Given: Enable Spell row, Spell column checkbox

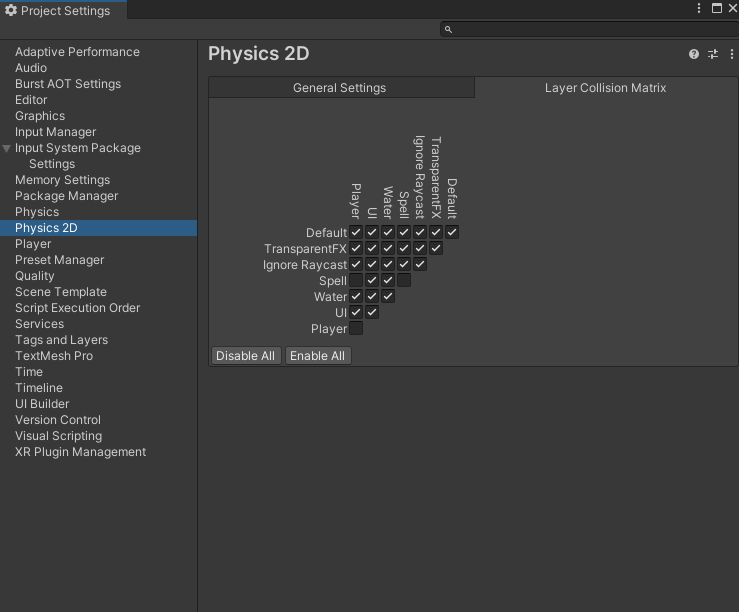Looking at the screenshot, I should tap(404, 280).
